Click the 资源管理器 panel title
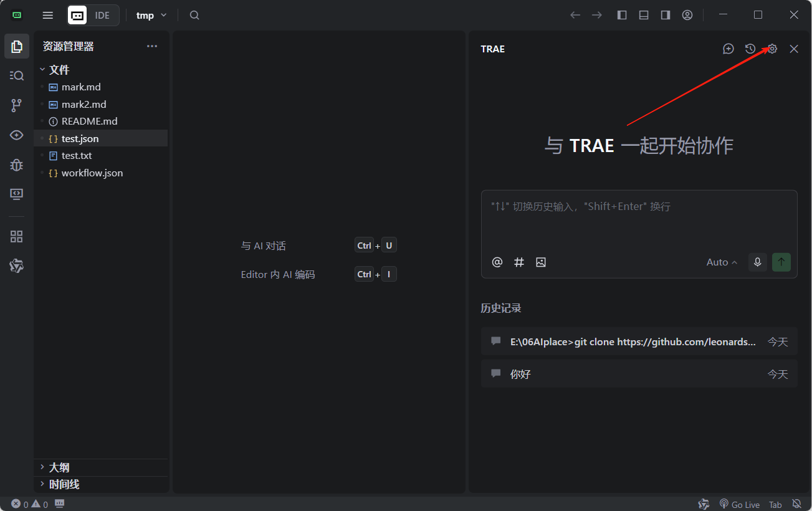This screenshot has width=812, height=511. pyautogui.click(x=68, y=46)
